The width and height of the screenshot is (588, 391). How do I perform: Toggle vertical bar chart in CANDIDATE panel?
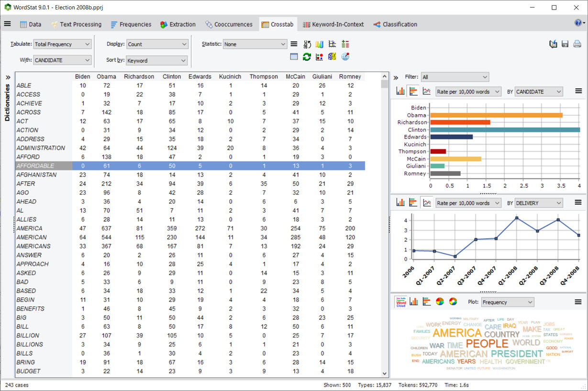point(400,91)
